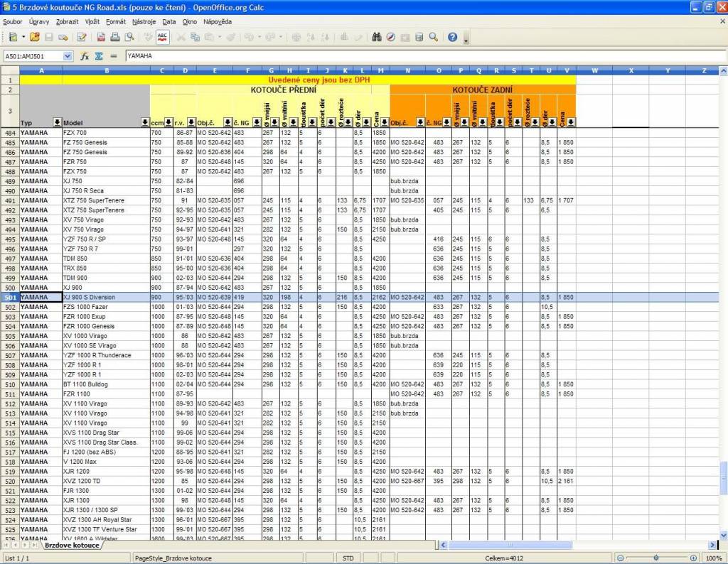The width and height of the screenshot is (728, 564).
Task: Click the Print file icon
Action: click(x=114, y=37)
